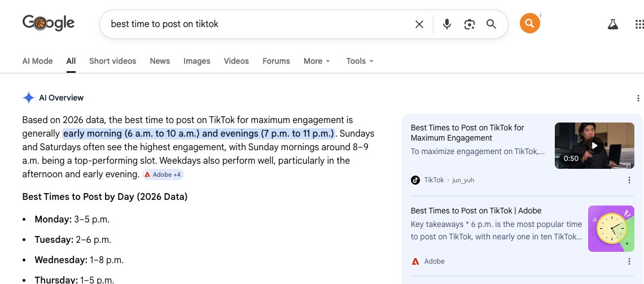Open Google Lens image search
This screenshot has height=284, width=644.
coord(470,24)
